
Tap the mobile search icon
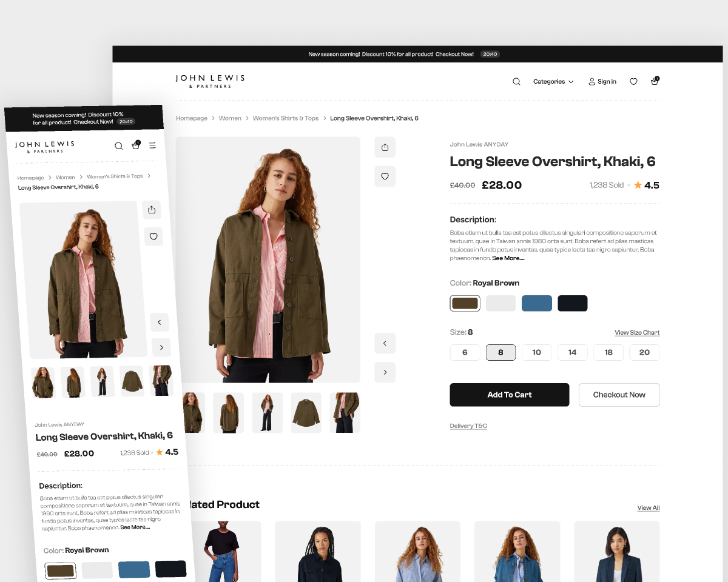[x=119, y=145]
